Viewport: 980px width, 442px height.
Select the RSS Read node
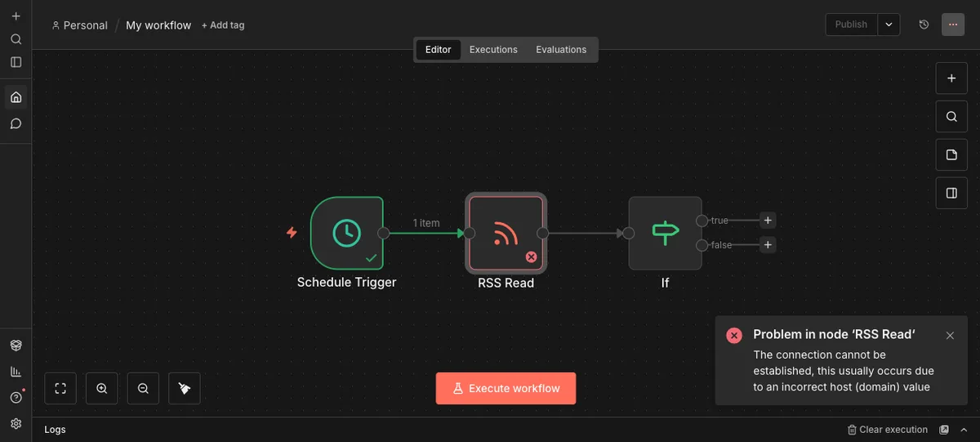pyautogui.click(x=506, y=233)
